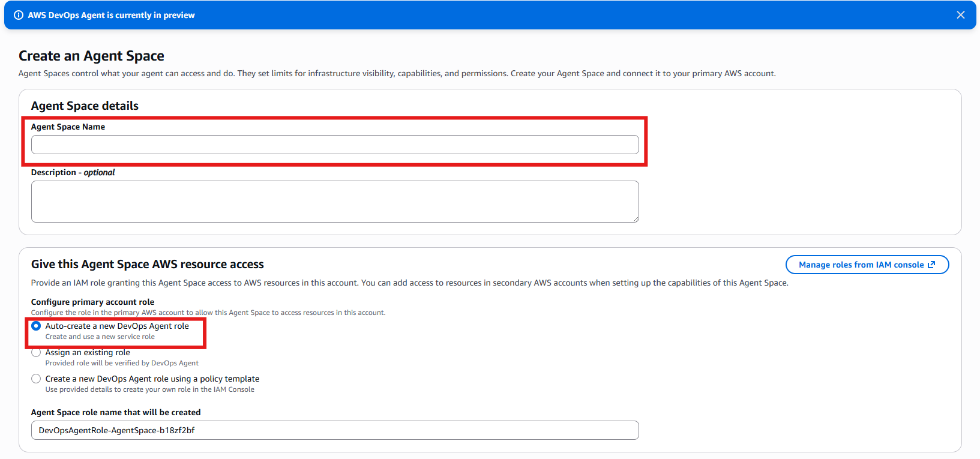This screenshot has width=980, height=459.
Task: Click the 'Description - optional' label
Action: point(73,172)
